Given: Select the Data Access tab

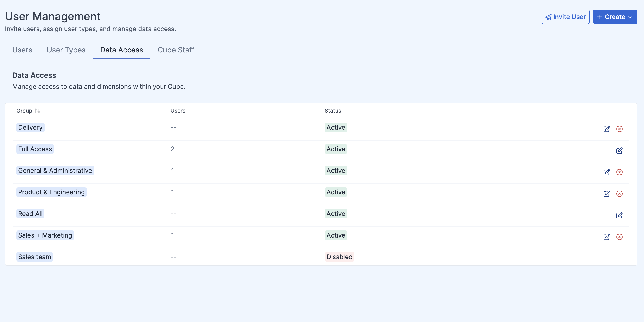Looking at the screenshot, I should [121, 50].
